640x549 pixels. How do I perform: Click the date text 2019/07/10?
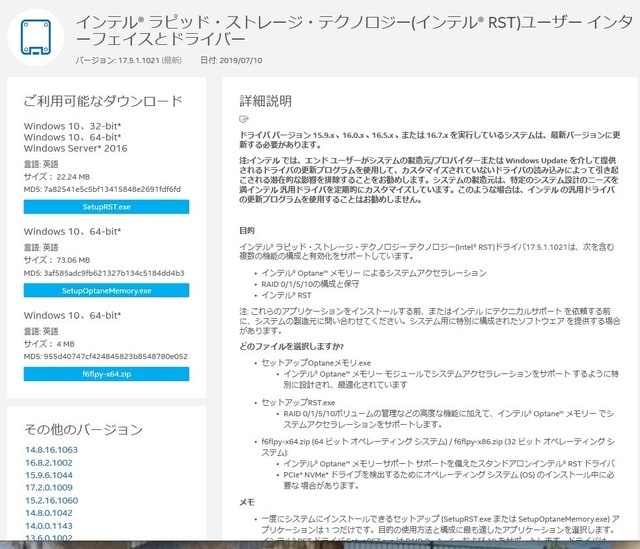[x=240, y=60]
